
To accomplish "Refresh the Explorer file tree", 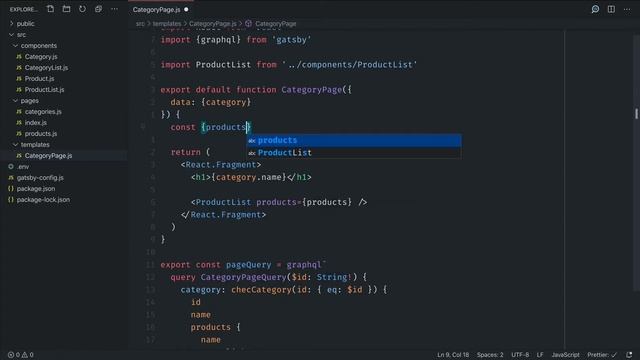I will click(82, 9).
